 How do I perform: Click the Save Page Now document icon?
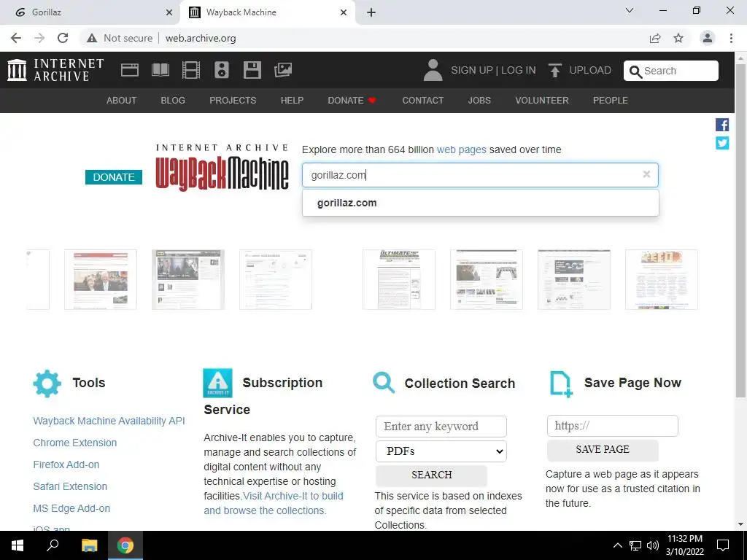(x=561, y=384)
